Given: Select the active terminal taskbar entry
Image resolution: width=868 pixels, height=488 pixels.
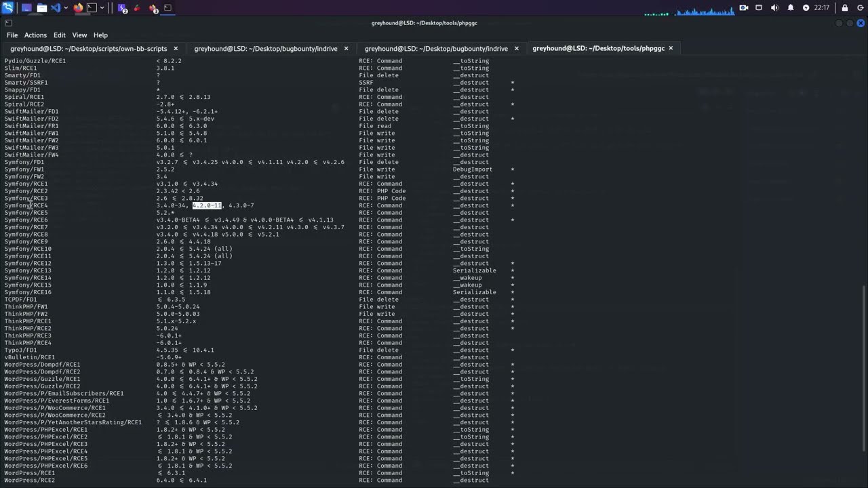Looking at the screenshot, I should 167,8.
